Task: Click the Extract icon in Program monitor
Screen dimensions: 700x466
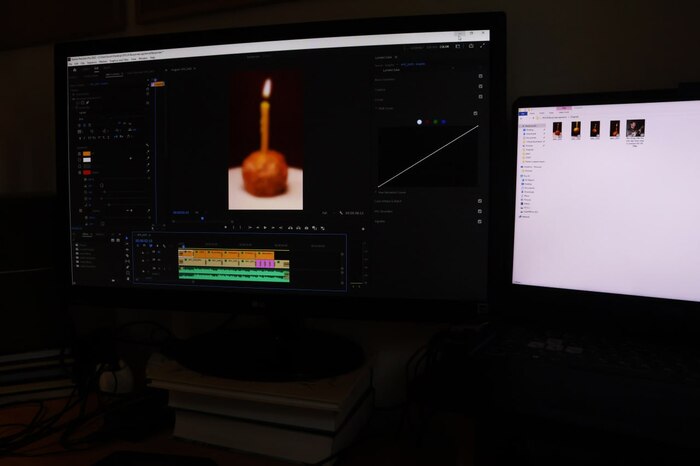Action: (298, 228)
